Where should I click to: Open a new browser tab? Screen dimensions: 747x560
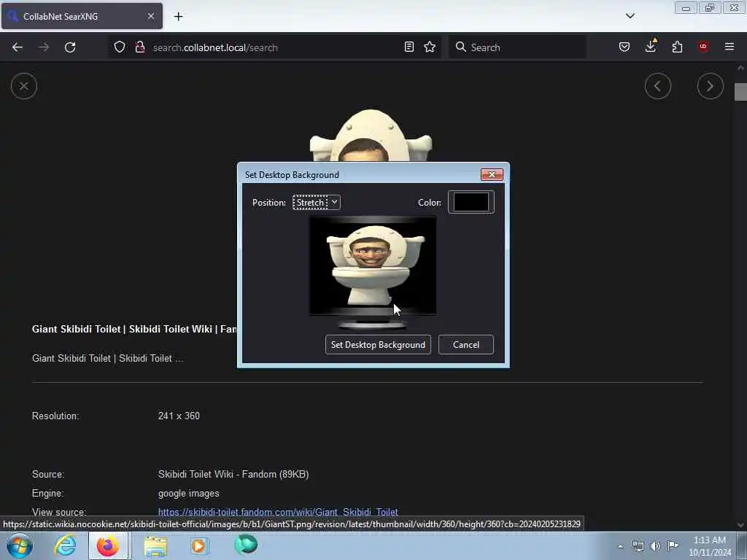178,17
